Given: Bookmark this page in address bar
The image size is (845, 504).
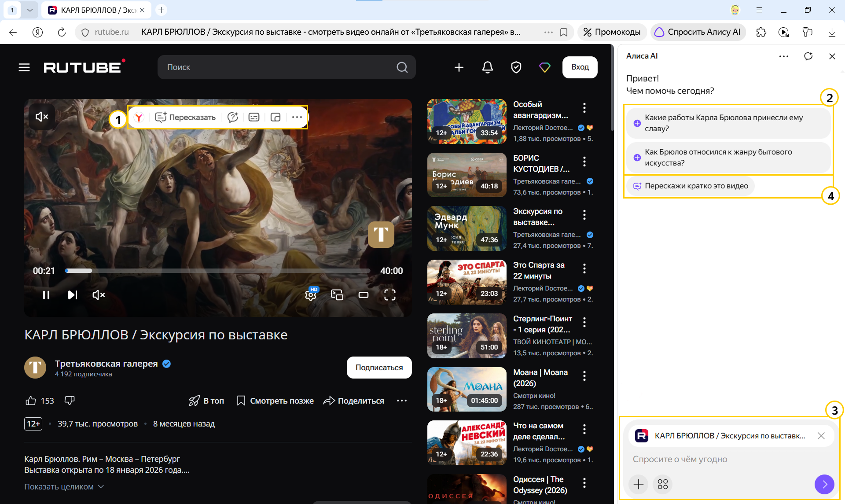Looking at the screenshot, I should click(564, 32).
